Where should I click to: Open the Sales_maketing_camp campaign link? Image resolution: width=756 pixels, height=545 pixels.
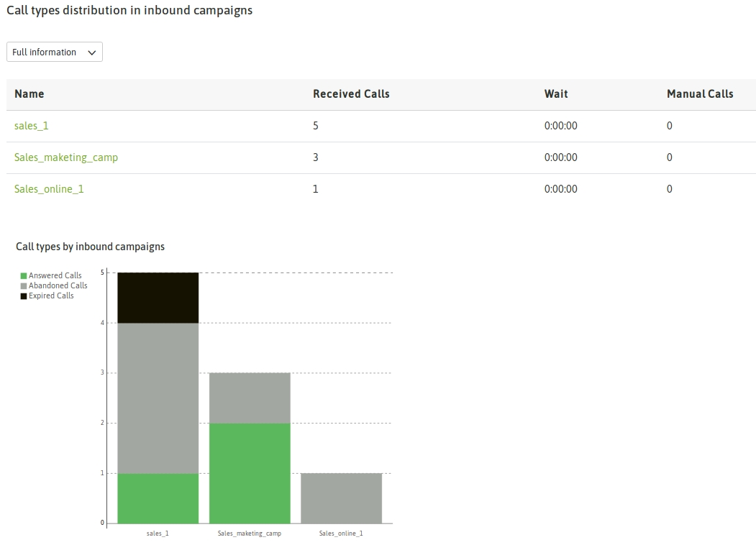click(66, 157)
